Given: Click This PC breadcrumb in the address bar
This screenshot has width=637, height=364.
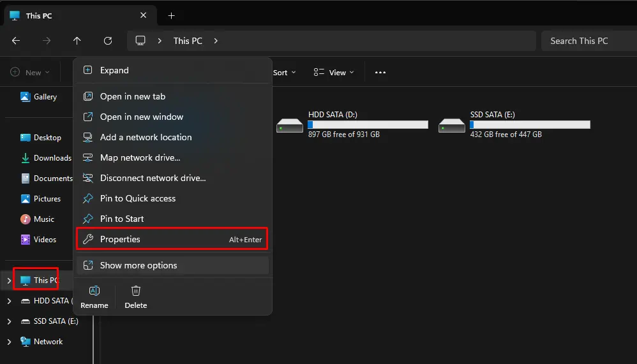Looking at the screenshot, I should point(188,41).
